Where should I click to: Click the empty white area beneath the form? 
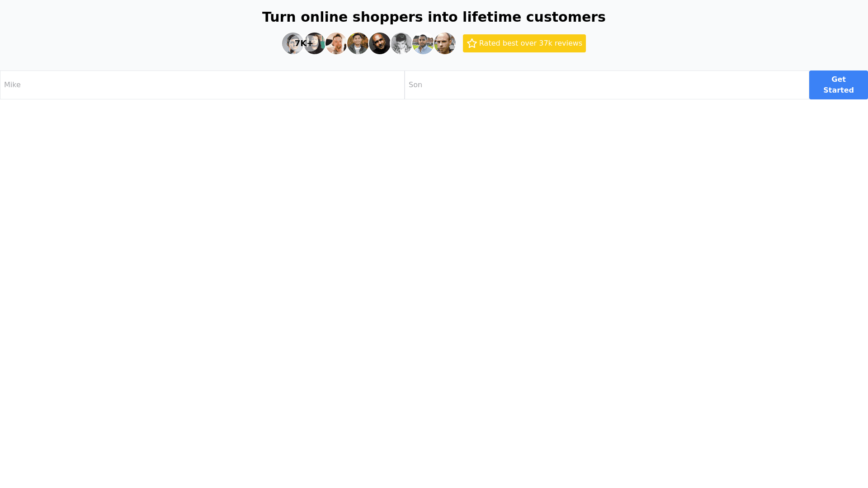(x=434, y=289)
